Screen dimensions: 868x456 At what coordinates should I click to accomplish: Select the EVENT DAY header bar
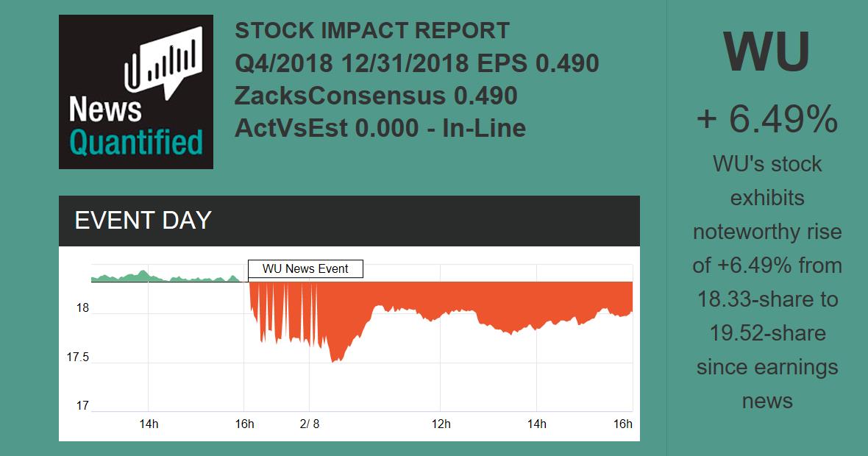(x=349, y=221)
